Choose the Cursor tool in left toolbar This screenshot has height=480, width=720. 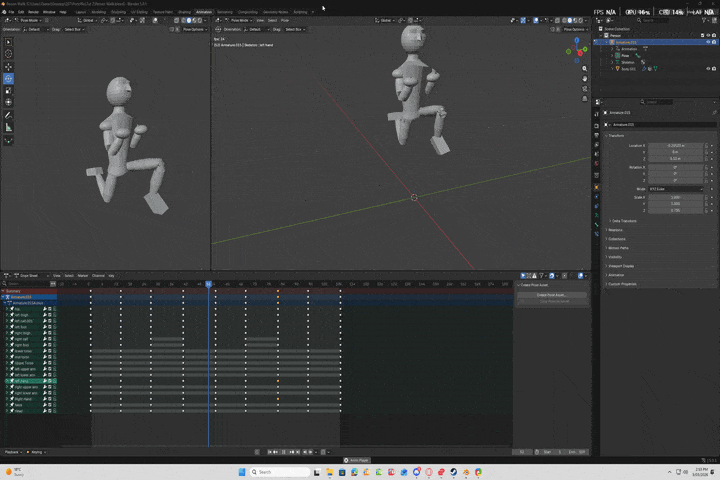tap(9, 54)
